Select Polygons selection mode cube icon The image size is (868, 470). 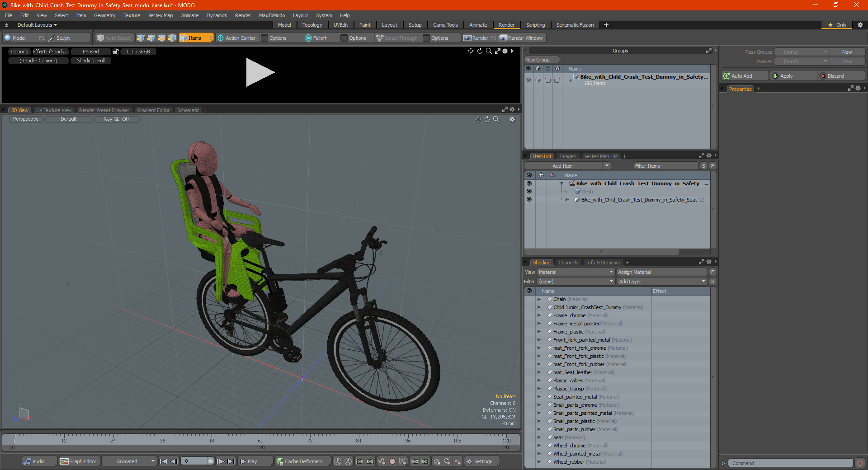(x=161, y=38)
